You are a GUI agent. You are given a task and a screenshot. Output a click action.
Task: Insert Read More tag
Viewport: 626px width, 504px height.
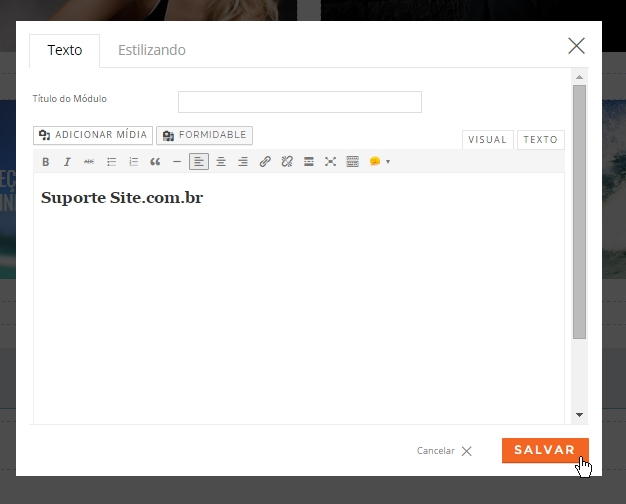point(309,162)
